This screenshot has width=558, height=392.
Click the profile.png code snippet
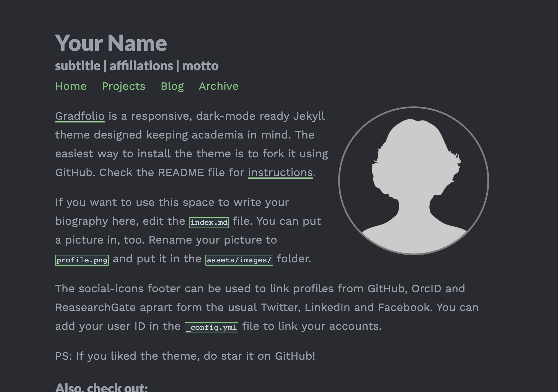[x=82, y=260]
